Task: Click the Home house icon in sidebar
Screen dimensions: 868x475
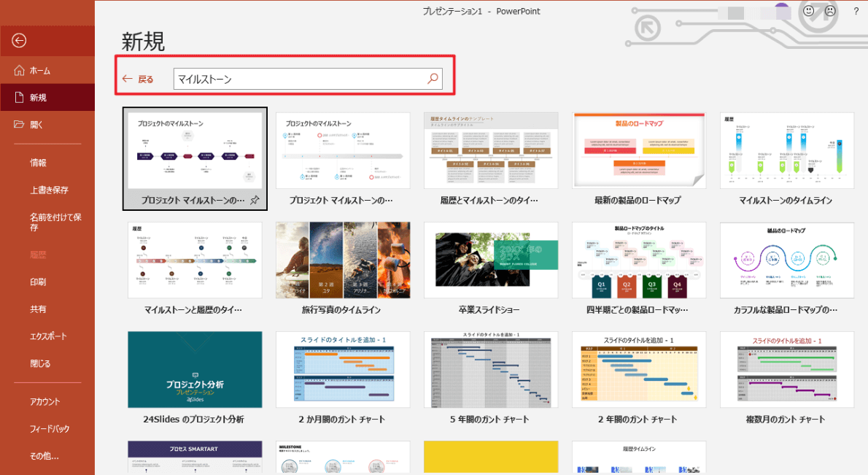Action: [x=19, y=70]
